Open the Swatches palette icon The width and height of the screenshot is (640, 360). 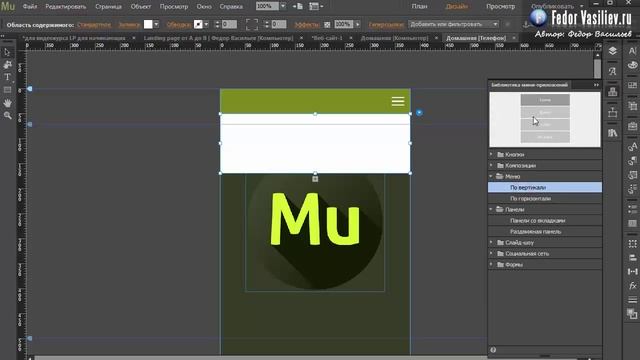(632, 65)
